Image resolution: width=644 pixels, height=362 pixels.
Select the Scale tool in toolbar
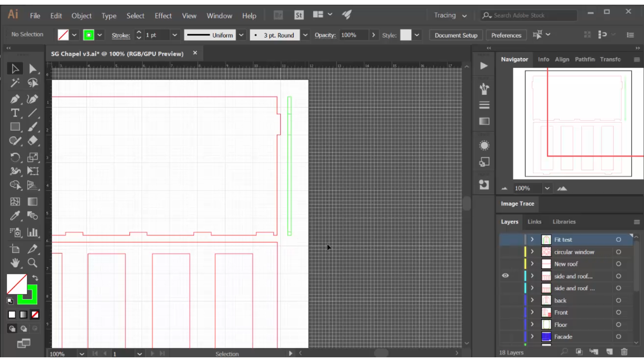[x=33, y=157]
